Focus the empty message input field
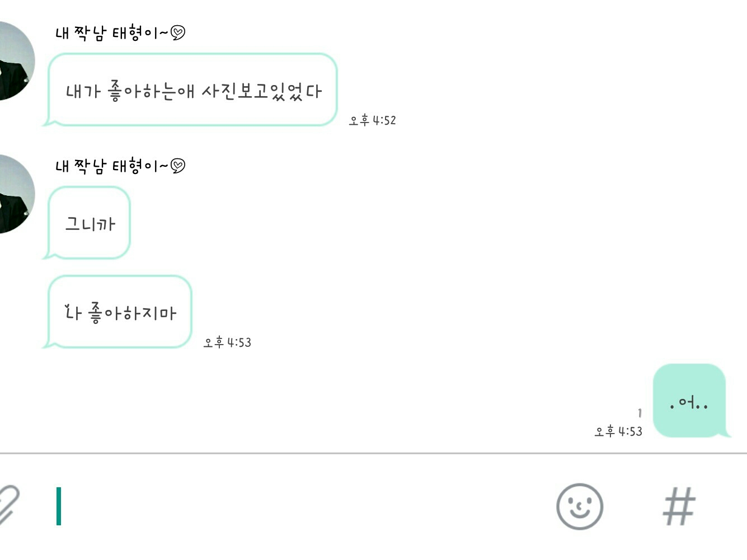This screenshot has width=747, height=560. tap(302, 506)
